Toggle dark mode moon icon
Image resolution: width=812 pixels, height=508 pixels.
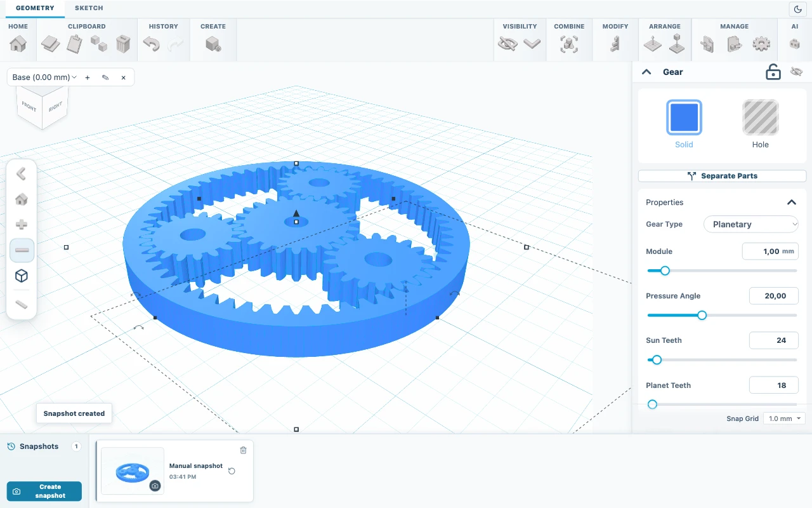[x=797, y=9]
